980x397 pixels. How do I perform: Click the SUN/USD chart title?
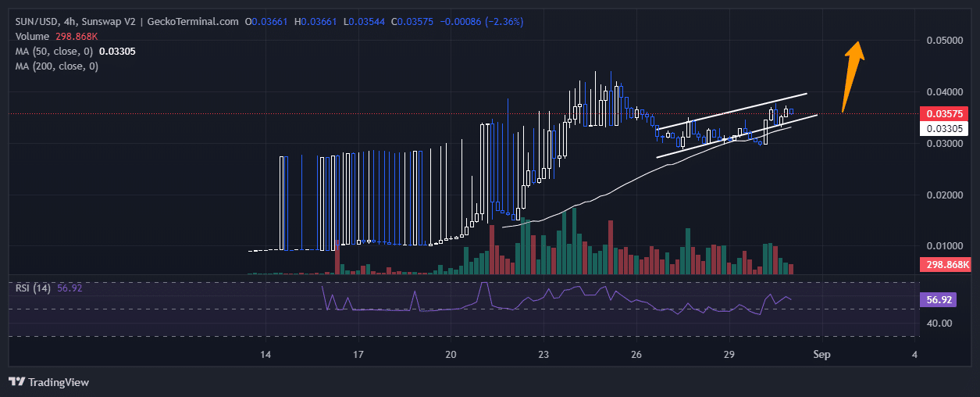pyautogui.click(x=127, y=22)
